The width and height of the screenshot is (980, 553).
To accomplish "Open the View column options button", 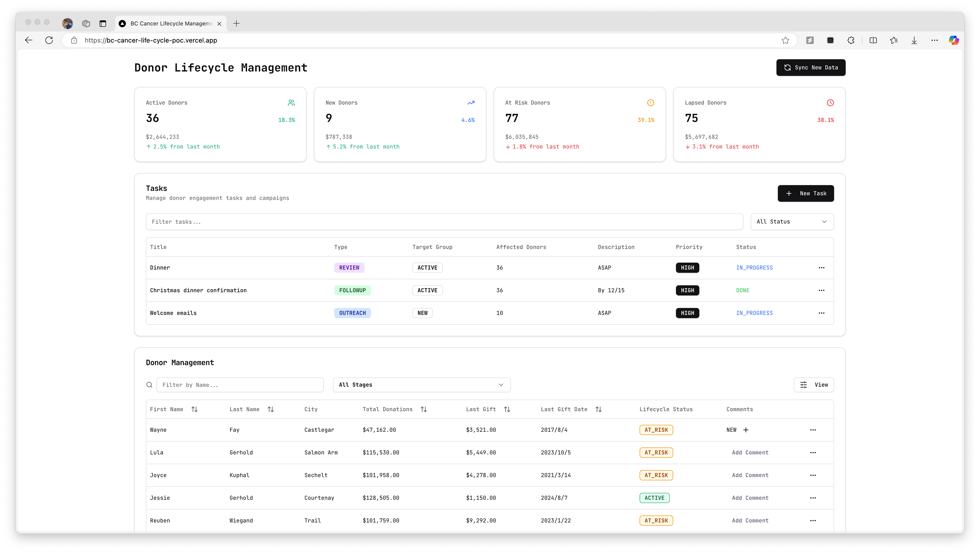I will click(x=814, y=385).
